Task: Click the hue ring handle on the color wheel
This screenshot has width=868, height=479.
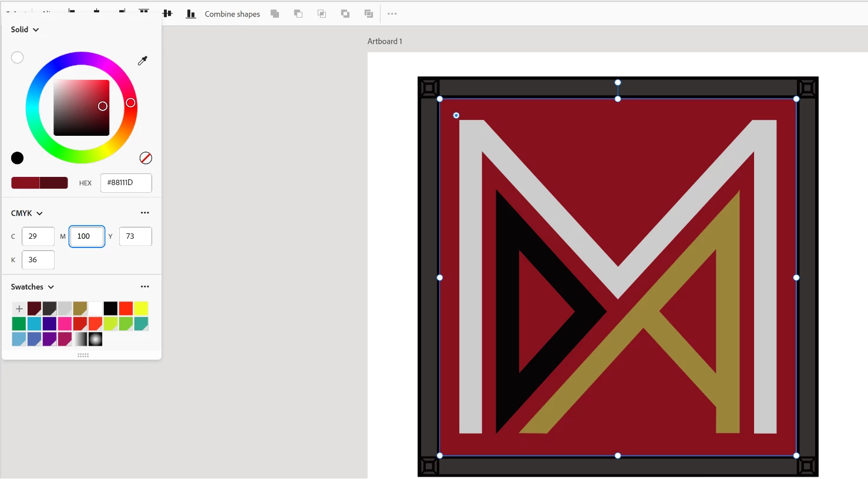Action: click(x=130, y=103)
